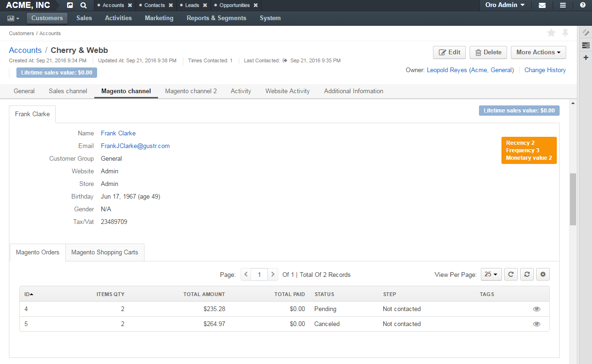Open the Marketing menu
The image size is (592, 364).
tap(159, 18)
